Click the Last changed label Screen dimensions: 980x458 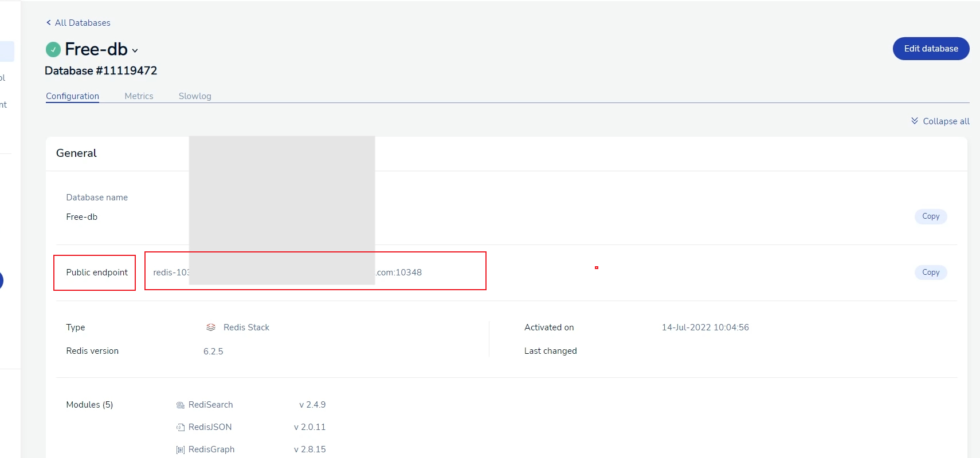tap(550, 351)
